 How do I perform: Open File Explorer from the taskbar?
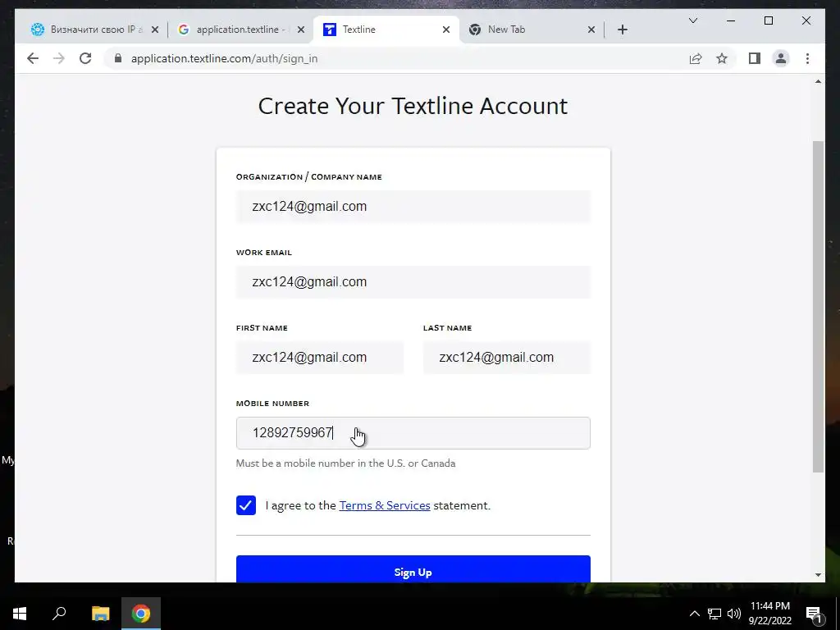pos(100,614)
